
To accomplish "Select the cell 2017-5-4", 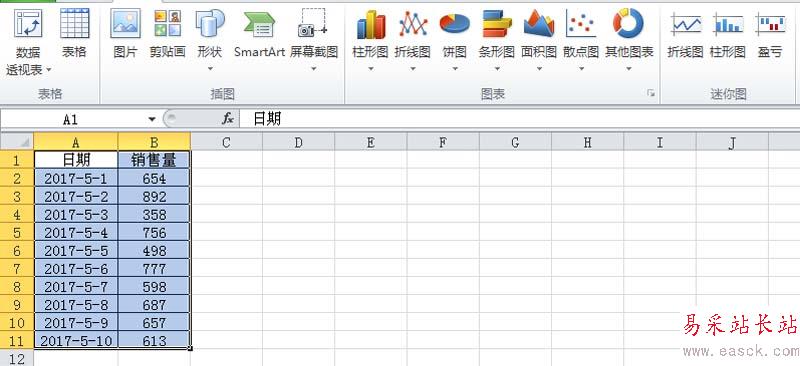I will coord(76,232).
